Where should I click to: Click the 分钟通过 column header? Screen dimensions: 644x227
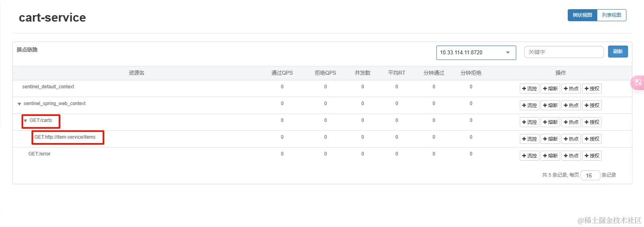[434, 73]
